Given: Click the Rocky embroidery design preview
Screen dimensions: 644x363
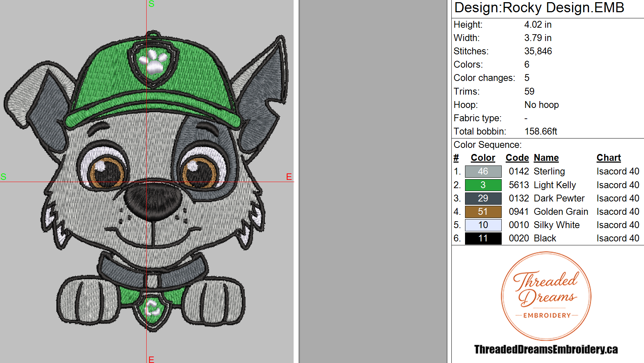Looking at the screenshot, I should pyautogui.click(x=147, y=181).
